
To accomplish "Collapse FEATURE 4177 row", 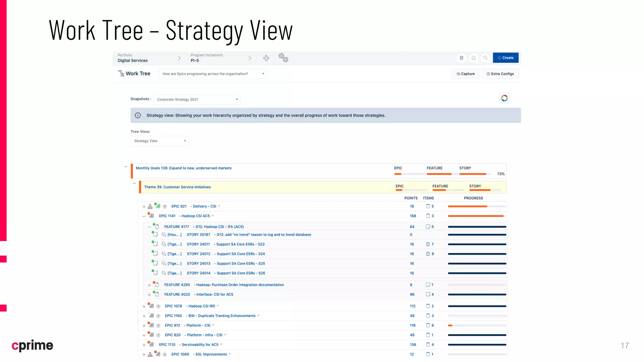I will [149, 227].
